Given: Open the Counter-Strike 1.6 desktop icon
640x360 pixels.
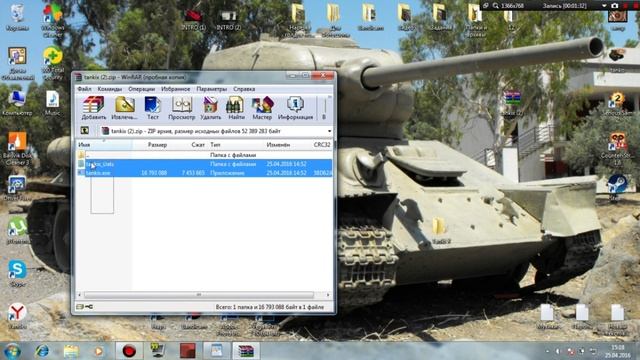Looking at the screenshot, I should 617,149.
